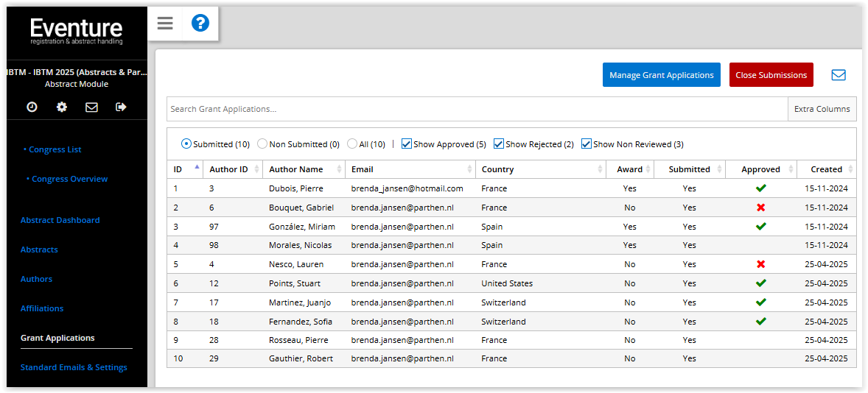
Task: Click the blue help question mark icon
Action: click(x=200, y=24)
